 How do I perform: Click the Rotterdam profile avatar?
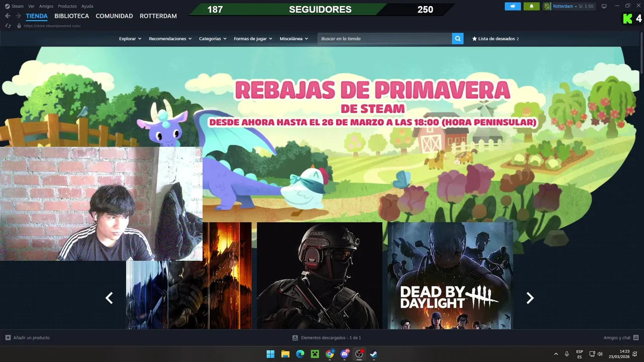coord(547,6)
